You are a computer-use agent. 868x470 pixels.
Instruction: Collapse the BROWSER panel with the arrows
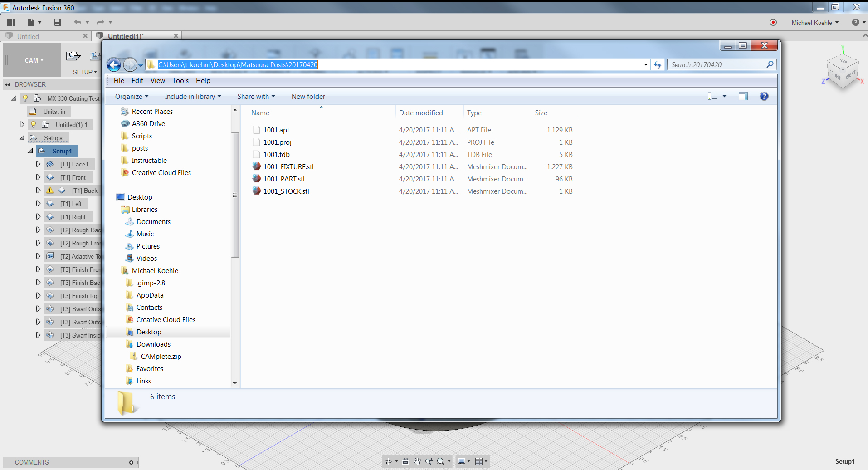pos(7,84)
